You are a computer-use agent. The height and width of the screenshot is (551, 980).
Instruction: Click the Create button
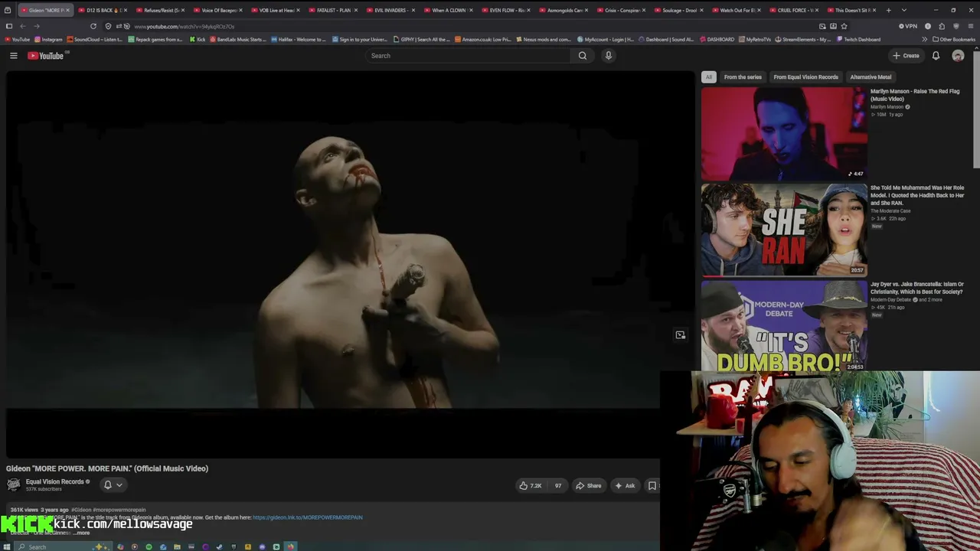tap(906, 56)
